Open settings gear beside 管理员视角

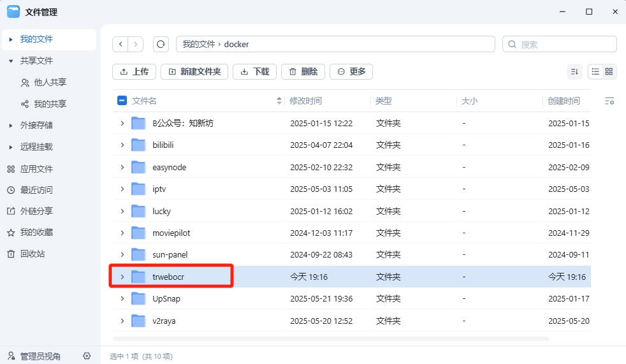click(x=87, y=356)
